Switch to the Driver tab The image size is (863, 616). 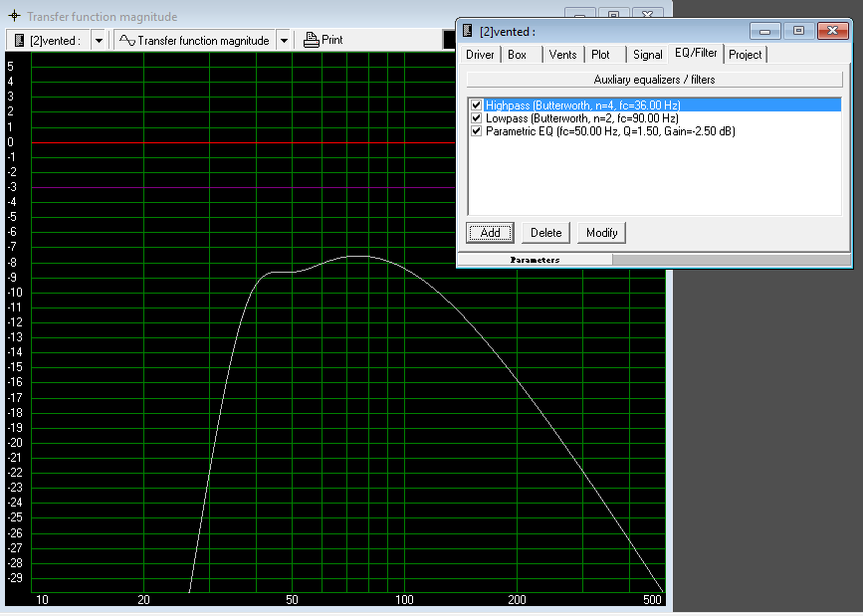(x=480, y=55)
